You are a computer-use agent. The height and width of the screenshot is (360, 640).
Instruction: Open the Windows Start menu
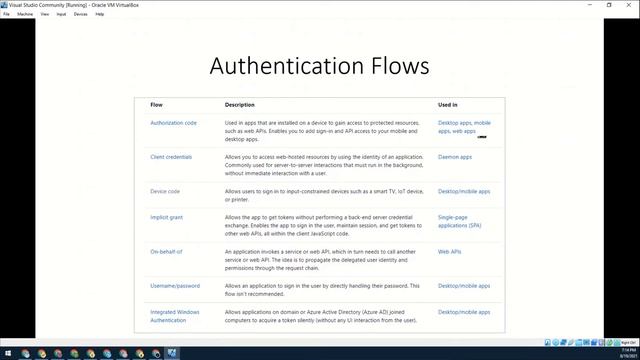8,353
